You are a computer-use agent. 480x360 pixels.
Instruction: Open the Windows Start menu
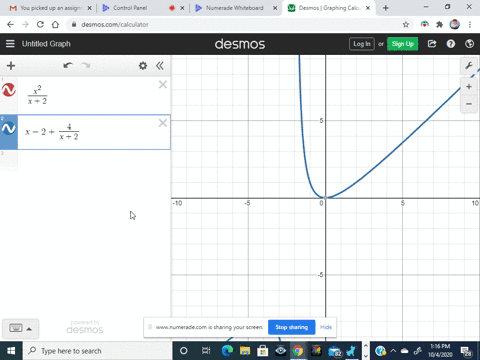pyautogui.click(x=11, y=351)
